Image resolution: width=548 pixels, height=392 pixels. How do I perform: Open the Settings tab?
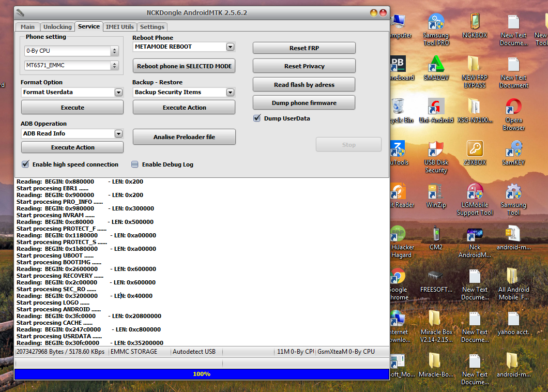click(152, 27)
